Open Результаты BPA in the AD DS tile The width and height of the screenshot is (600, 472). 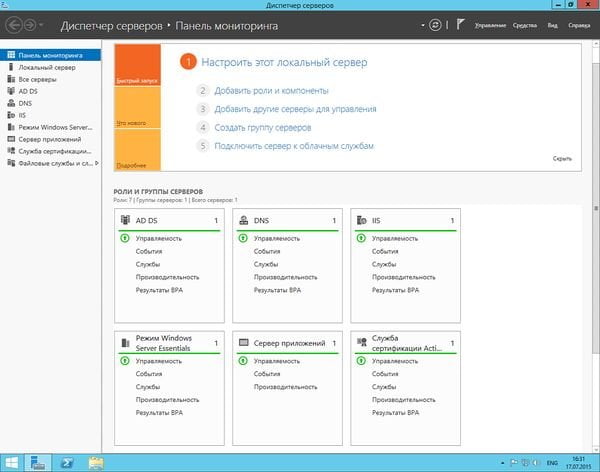point(159,290)
